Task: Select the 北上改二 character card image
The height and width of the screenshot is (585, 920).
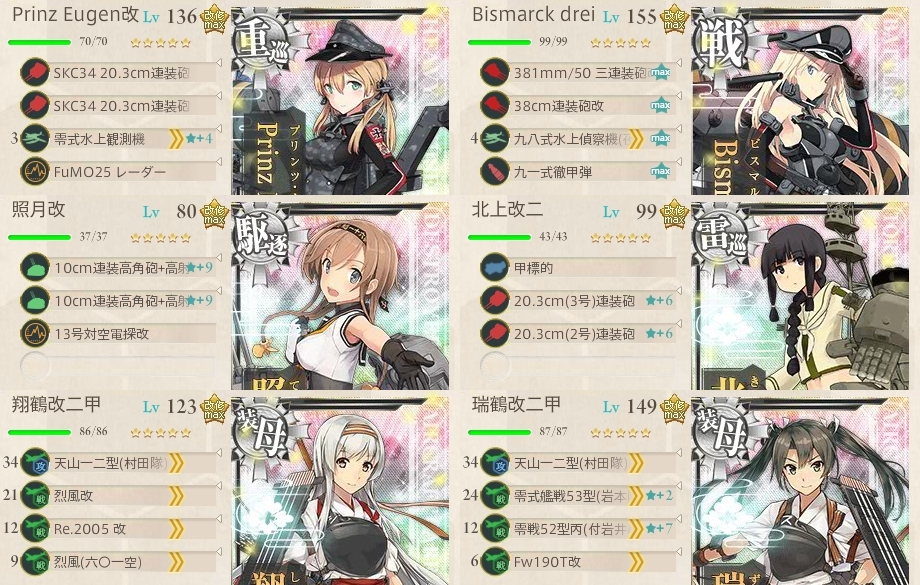Action: tap(801, 296)
